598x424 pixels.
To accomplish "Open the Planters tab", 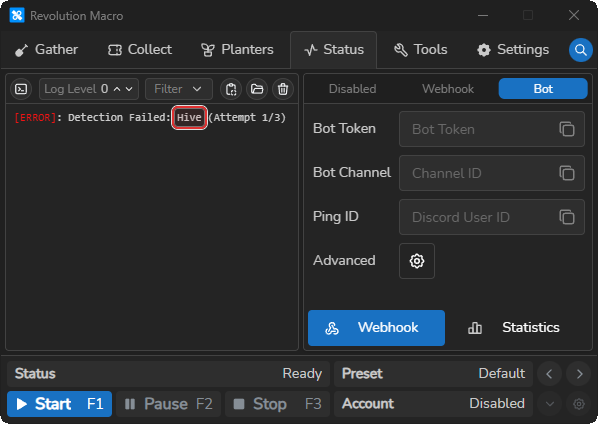I will coord(237,50).
